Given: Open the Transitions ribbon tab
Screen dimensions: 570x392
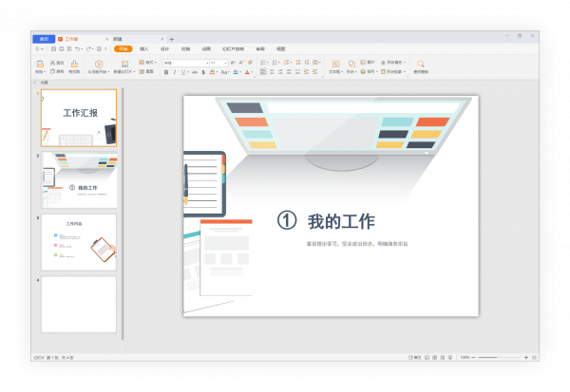Looking at the screenshot, I should pyautogui.click(x=185, y=48).
